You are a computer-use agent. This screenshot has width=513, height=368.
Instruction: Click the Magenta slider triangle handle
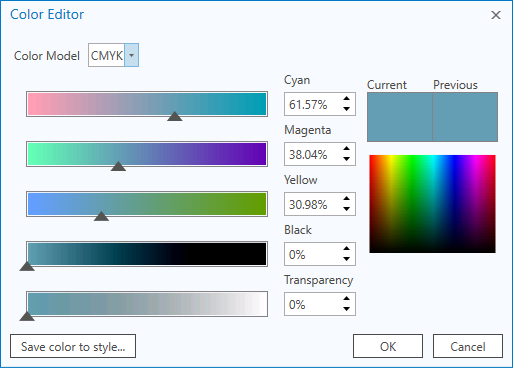tap(118, 166)
